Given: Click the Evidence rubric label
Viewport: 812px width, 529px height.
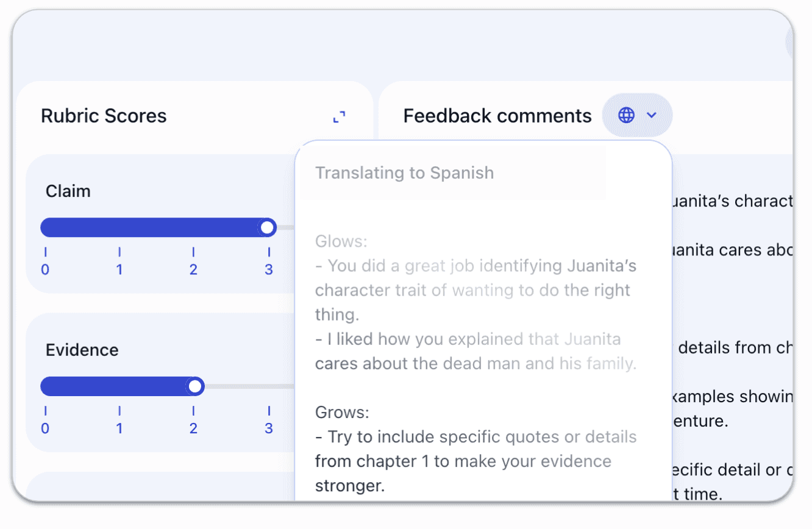Looking at the screenshot, I should pyautogui.click(x=82, y=350).
